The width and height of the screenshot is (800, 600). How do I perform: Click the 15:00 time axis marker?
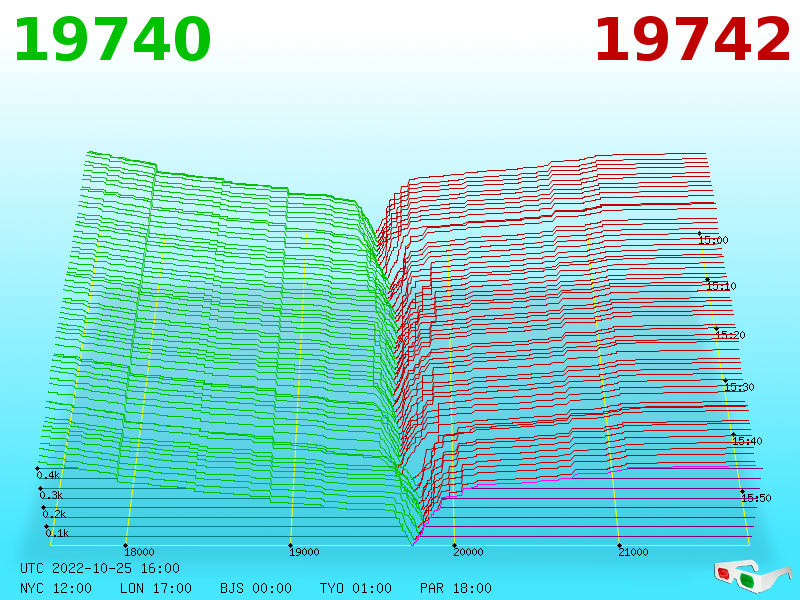pyautogui.click(x=713, y=240)
